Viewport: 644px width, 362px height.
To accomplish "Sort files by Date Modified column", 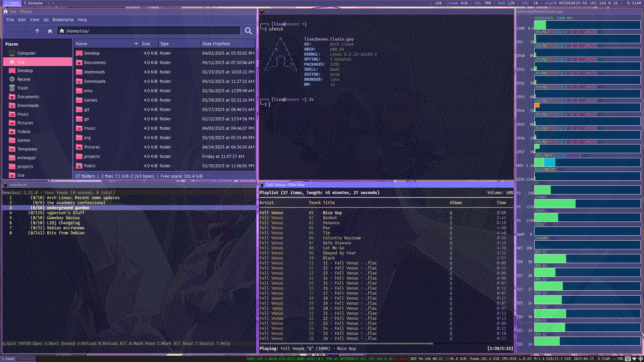I will point(216,44).
